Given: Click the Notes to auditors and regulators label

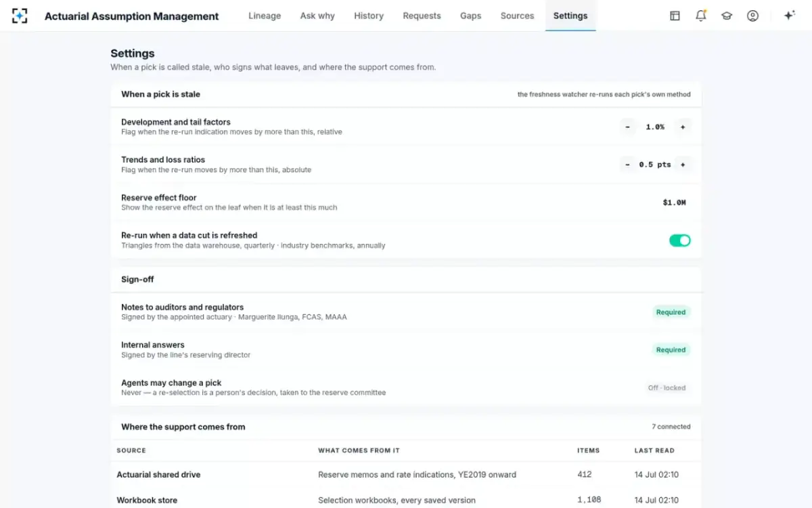Looking at the screenshot, I should (x=182, y=307).
